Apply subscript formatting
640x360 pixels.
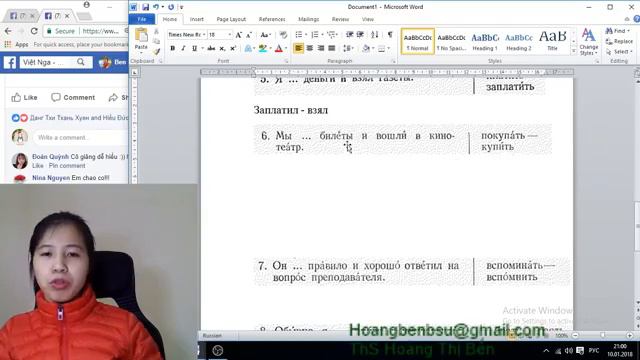[x=222, y=49]
